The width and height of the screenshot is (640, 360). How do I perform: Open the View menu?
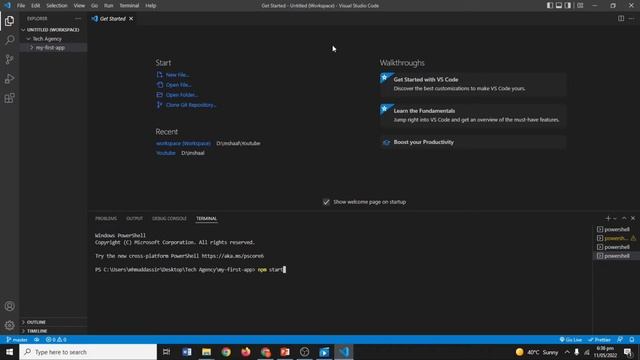79,6
